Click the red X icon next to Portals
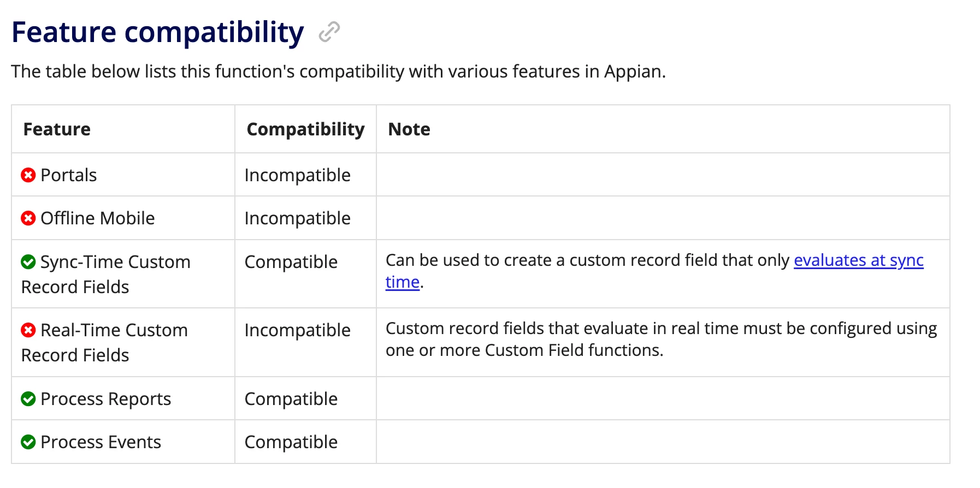 28,175
